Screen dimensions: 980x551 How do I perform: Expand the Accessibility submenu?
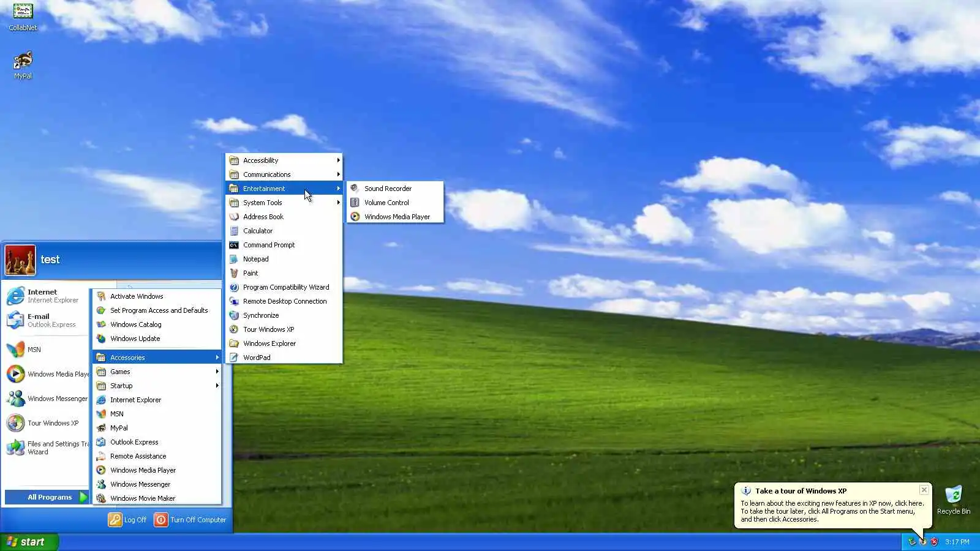(x=284, y=160)
